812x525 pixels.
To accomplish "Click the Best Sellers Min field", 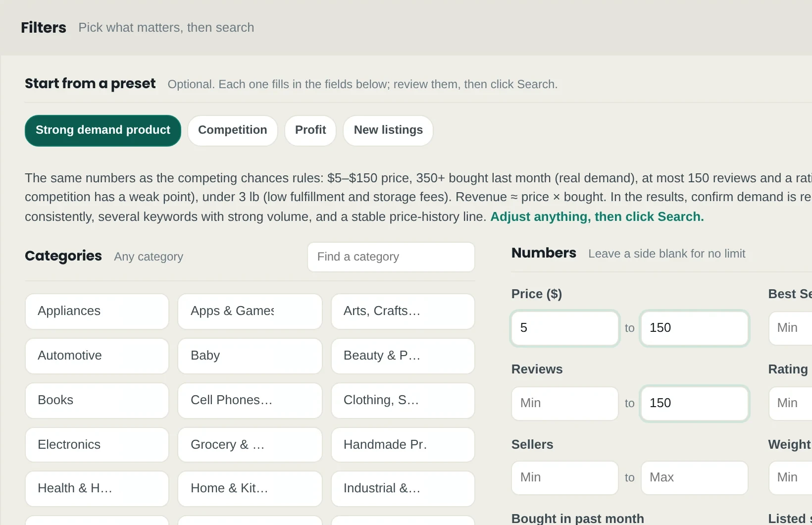I will 791,328.
